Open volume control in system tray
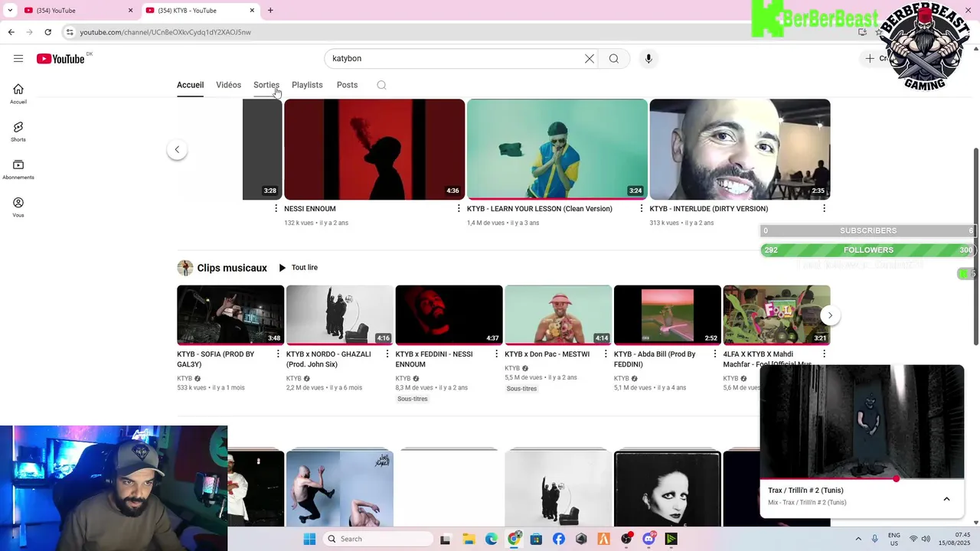 pyautogui.click(x=926, y=539)
